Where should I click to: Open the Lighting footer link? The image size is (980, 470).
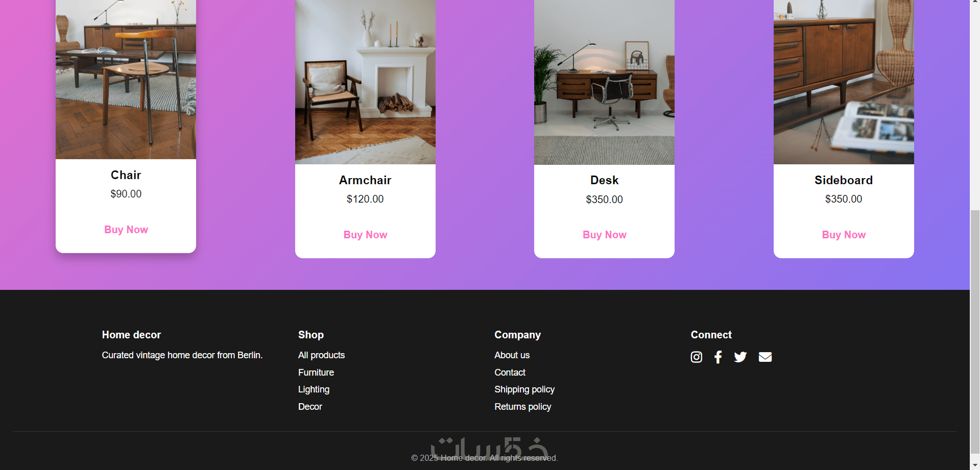[x=314, y=389]
